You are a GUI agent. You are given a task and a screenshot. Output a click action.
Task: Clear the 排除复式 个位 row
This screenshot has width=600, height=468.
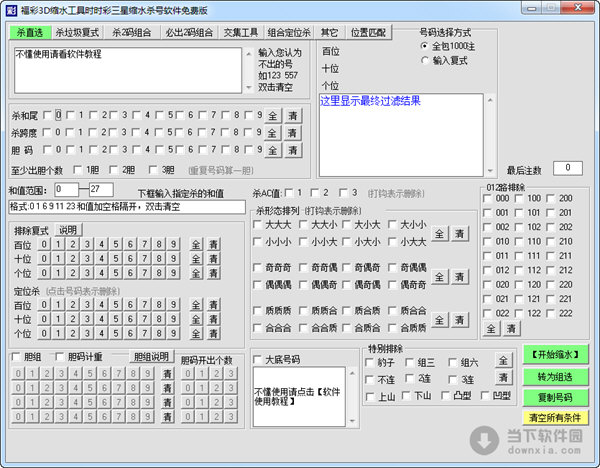(x=214, y=273)
